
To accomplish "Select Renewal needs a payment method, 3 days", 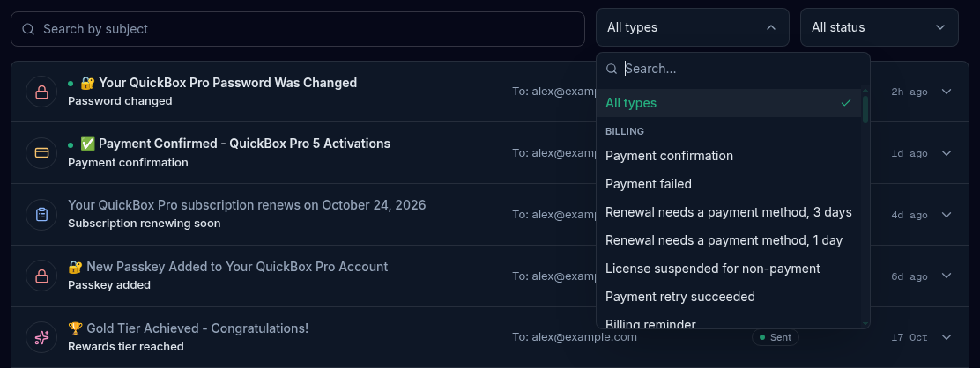I will (x=729, y=212).
